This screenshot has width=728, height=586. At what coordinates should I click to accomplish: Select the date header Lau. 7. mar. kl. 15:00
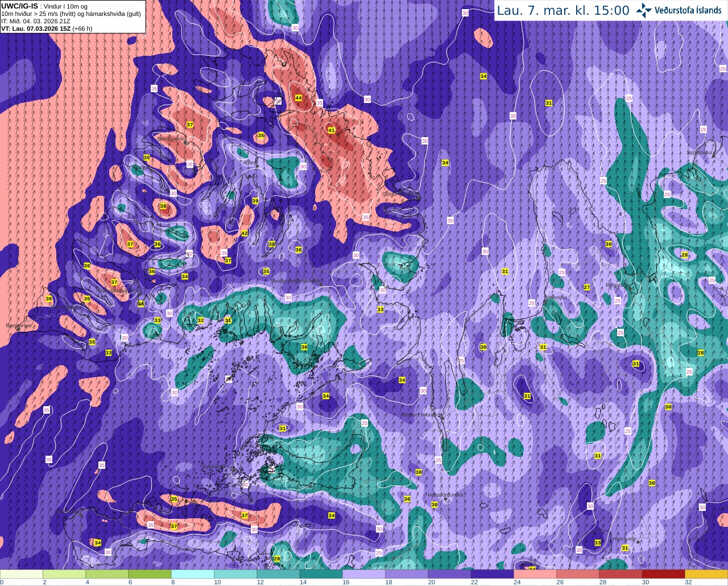coord(563,10)
